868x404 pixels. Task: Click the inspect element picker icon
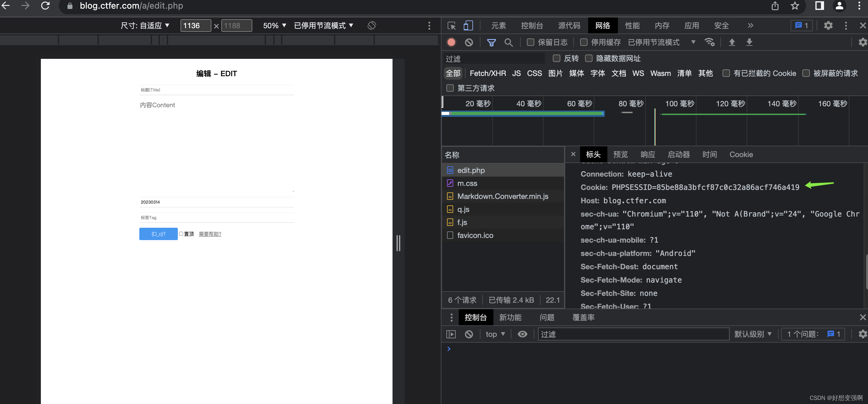pos(452,26)
